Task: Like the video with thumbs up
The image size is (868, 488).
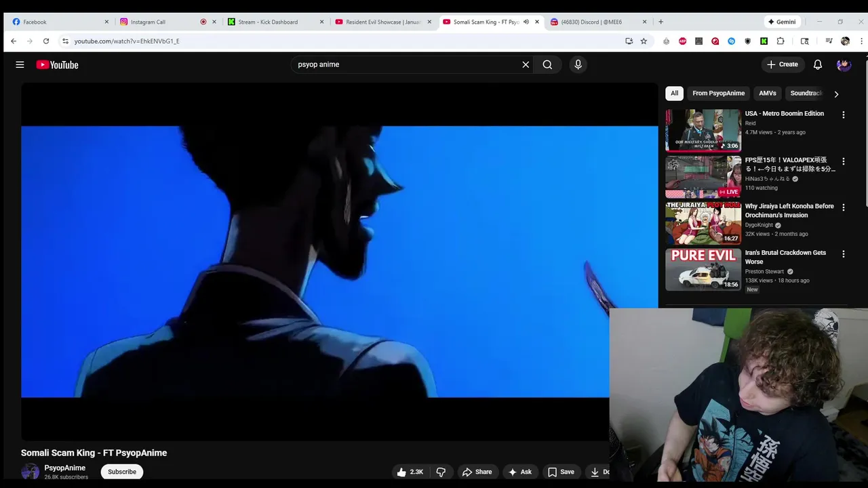Action: coord(410,472)
